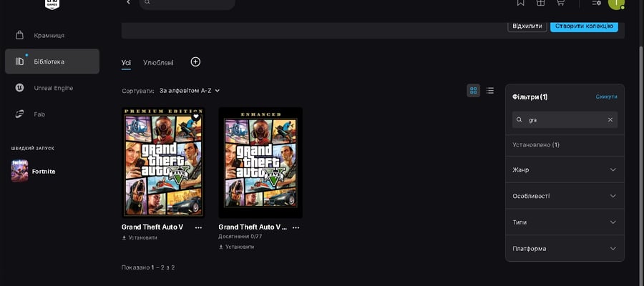Click the filter search magnifier icon

[519, 120]
